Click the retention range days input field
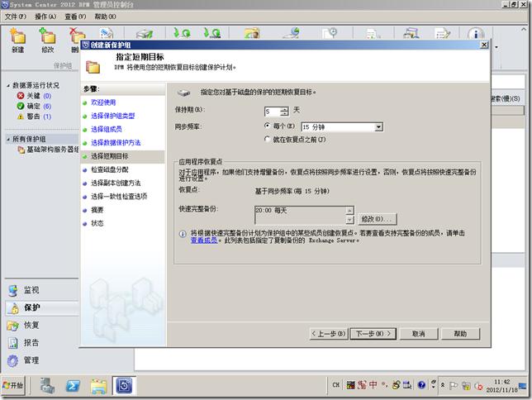This screenshot has width=532, height=400. 273,112
